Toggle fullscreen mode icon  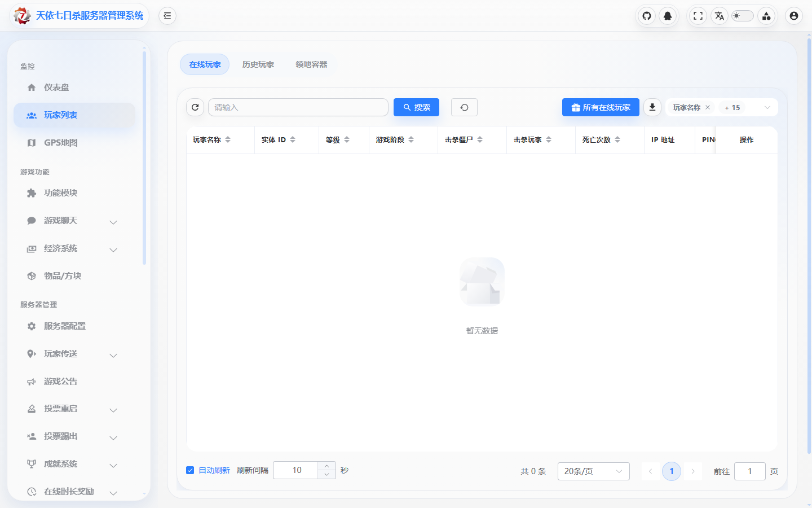tap(698, 16)
